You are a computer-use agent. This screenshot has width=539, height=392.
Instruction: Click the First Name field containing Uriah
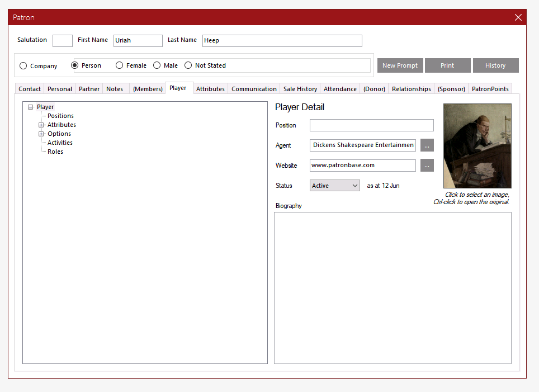tap(138, 41)
